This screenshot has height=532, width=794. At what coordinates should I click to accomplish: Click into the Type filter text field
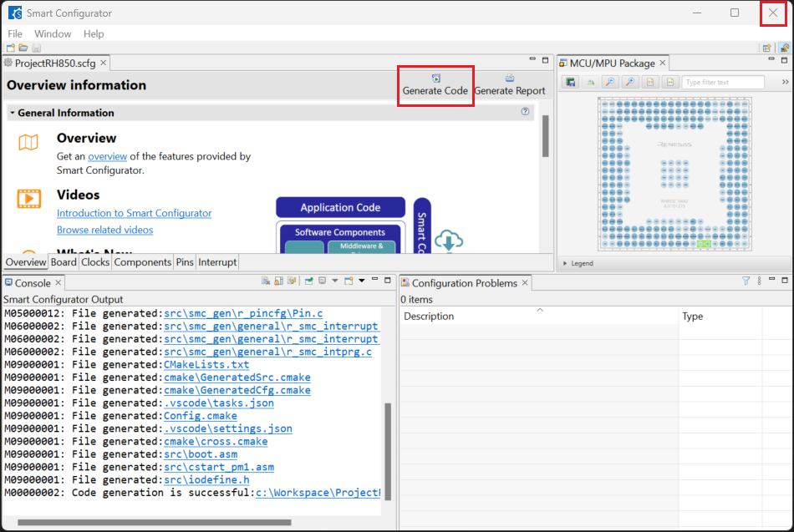pos(723,82)
